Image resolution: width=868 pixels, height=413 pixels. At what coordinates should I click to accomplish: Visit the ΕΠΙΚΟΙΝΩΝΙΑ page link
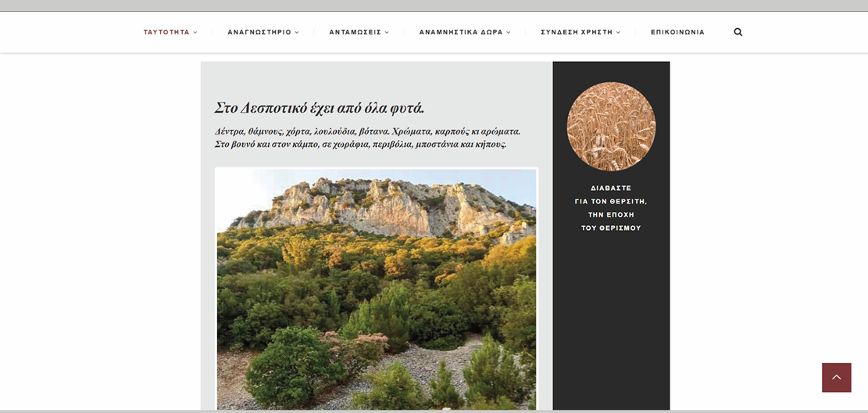click(x=677, y=32)
